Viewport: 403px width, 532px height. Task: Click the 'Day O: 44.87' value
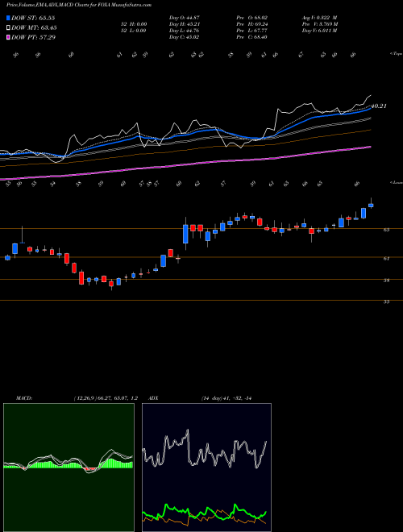coord(184,18)
